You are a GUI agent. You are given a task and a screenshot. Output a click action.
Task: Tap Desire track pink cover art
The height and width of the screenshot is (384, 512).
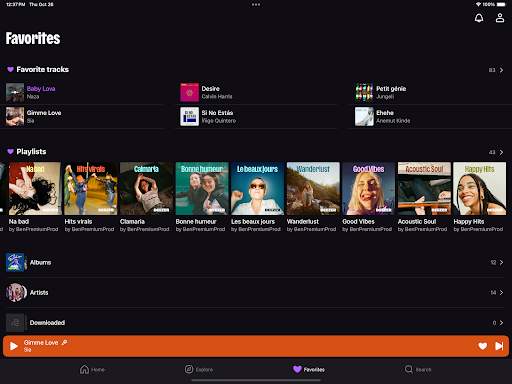click(189, 92)
